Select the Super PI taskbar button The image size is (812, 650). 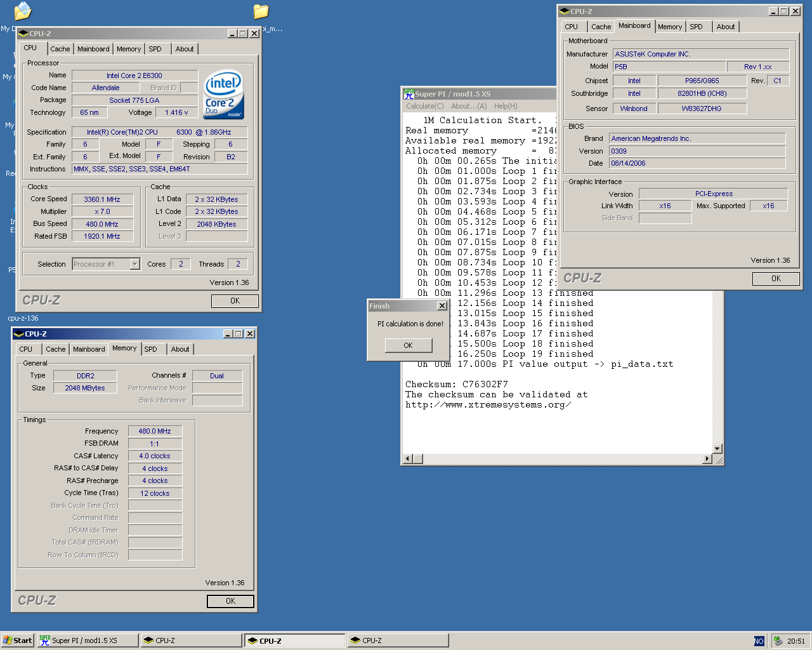click(x=87, y=640)
